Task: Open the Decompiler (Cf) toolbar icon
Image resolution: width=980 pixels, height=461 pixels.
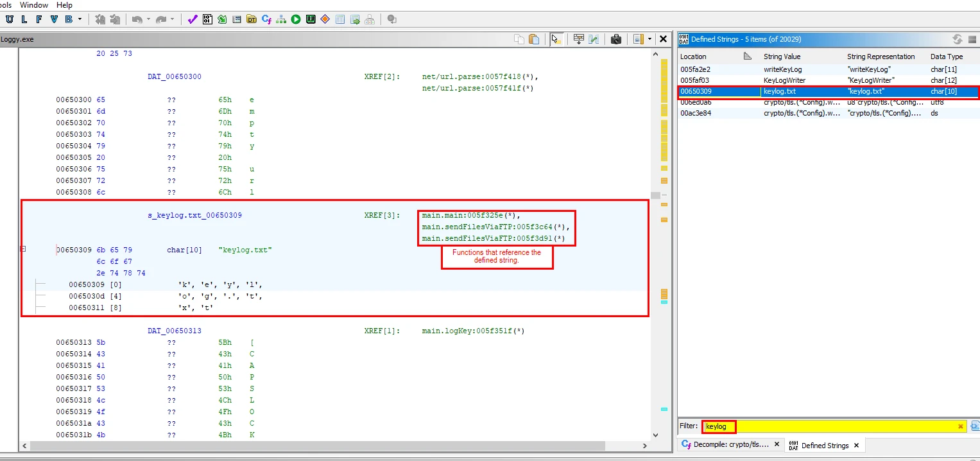Action: click(266, 19)
